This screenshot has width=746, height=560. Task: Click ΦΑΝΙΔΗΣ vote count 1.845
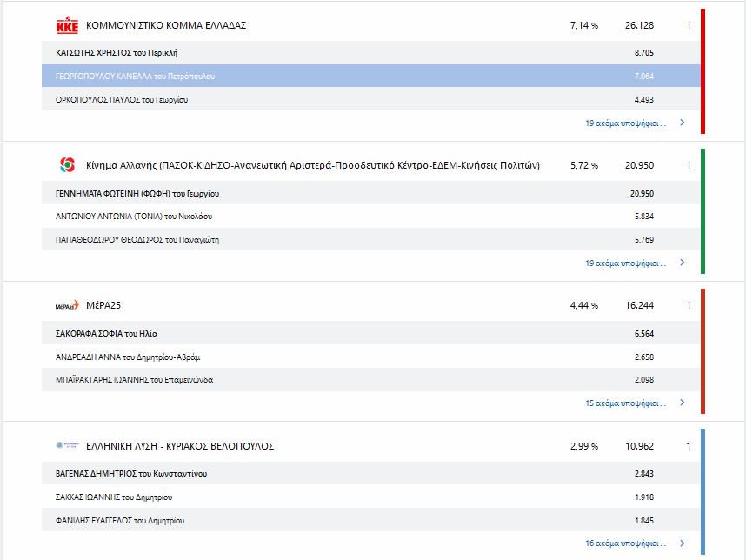point(644,521)
